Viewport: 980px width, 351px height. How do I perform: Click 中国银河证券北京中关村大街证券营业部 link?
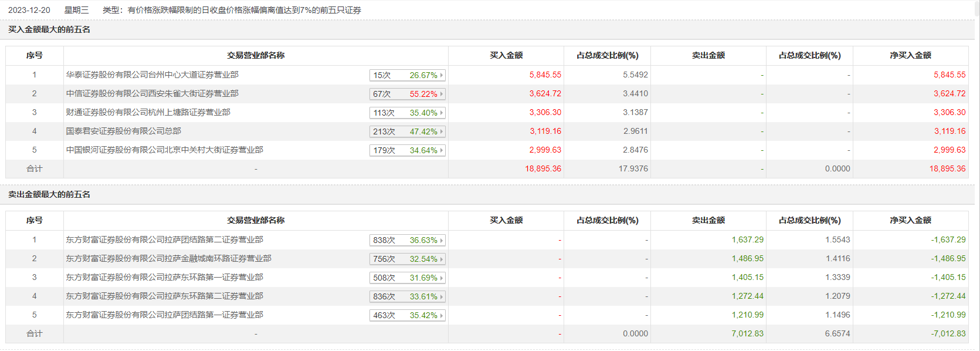[x=164, y=150]
